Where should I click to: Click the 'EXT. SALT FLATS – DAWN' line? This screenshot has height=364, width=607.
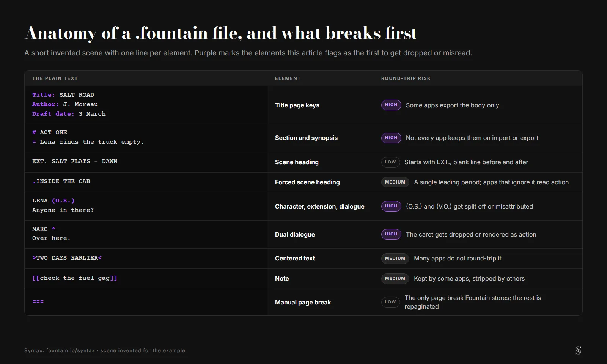coord(75,161)
